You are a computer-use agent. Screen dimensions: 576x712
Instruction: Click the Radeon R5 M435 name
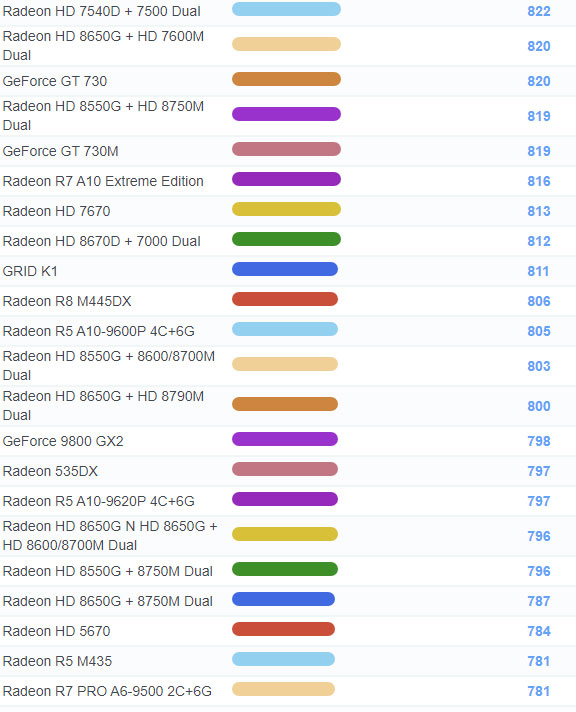57,661
